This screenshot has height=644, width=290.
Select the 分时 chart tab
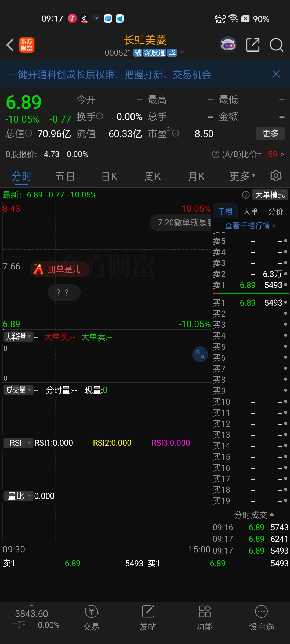point(22,176)
